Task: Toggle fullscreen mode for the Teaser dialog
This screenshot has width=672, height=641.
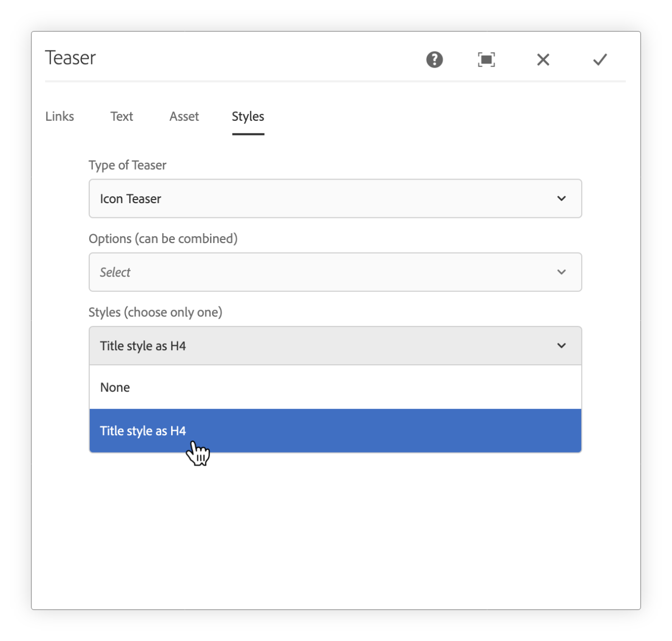Action: [x=486, y=59]
